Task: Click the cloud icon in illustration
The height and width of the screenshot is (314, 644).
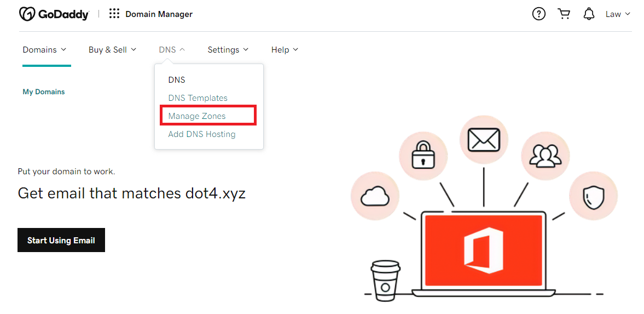Action: tap(375, 196)
